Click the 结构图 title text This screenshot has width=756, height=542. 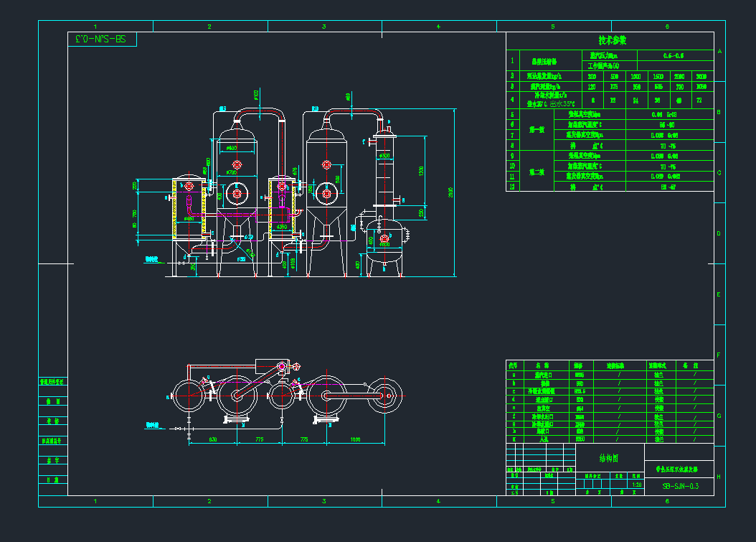point(609,457)
